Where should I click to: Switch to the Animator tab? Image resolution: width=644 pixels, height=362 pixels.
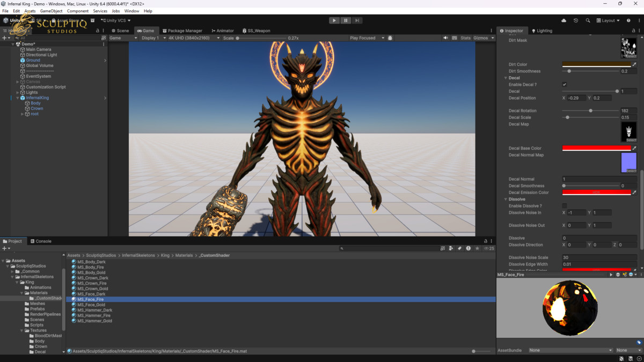223,31
